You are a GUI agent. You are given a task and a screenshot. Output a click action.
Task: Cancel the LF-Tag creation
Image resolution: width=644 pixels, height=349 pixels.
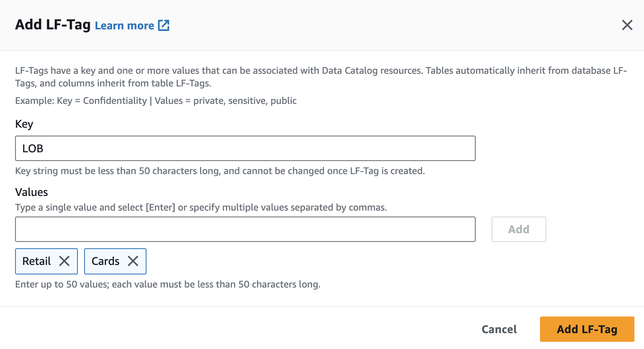click(x=499, y=329)
